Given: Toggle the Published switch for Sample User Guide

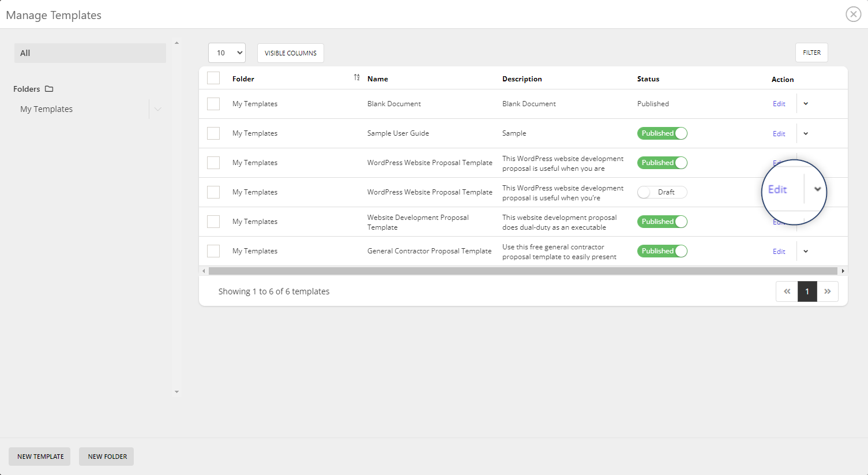Looking at the screenshot, I should [x=662, y=133].
